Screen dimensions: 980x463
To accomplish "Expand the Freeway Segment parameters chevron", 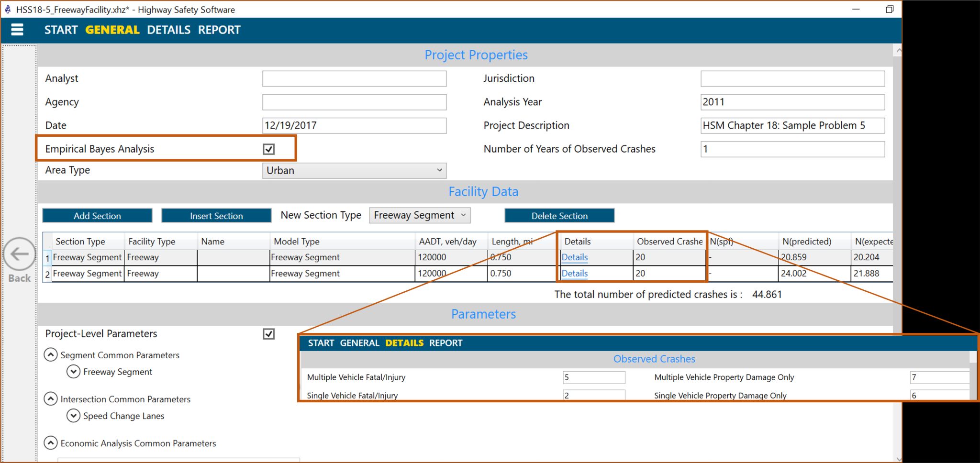I will [x=73, y=372].
